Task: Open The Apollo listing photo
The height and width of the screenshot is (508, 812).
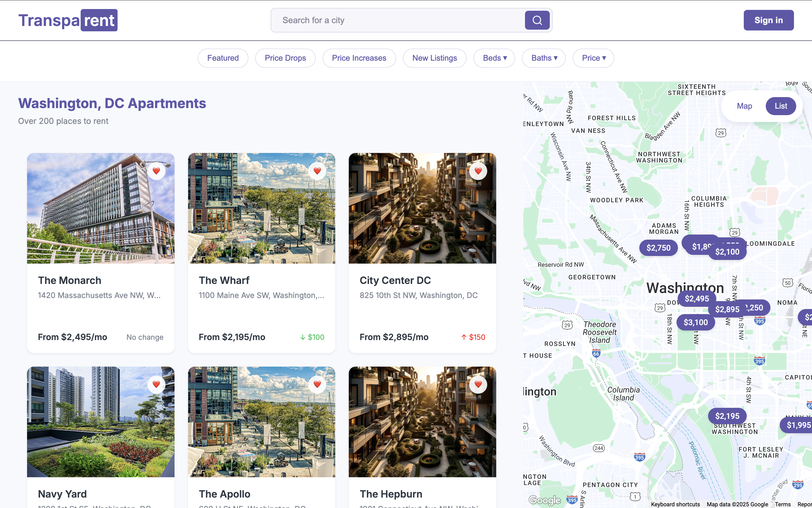Action: [261, 422]
